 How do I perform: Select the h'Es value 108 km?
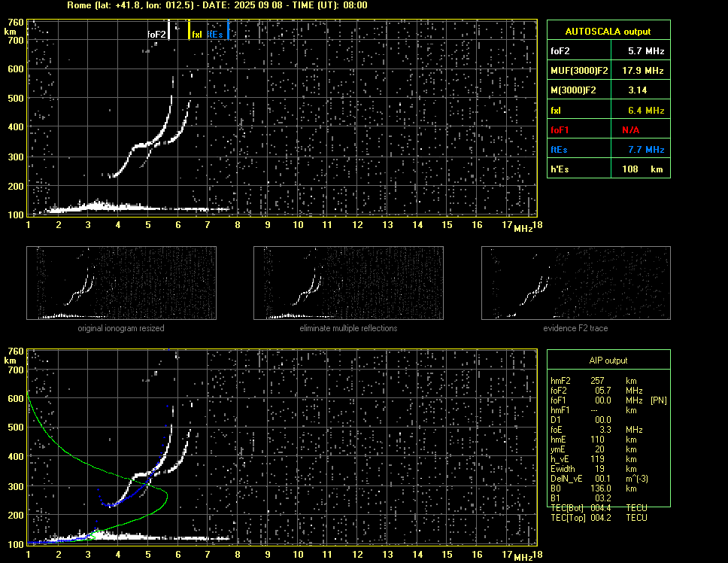click(x=642, y=169)
